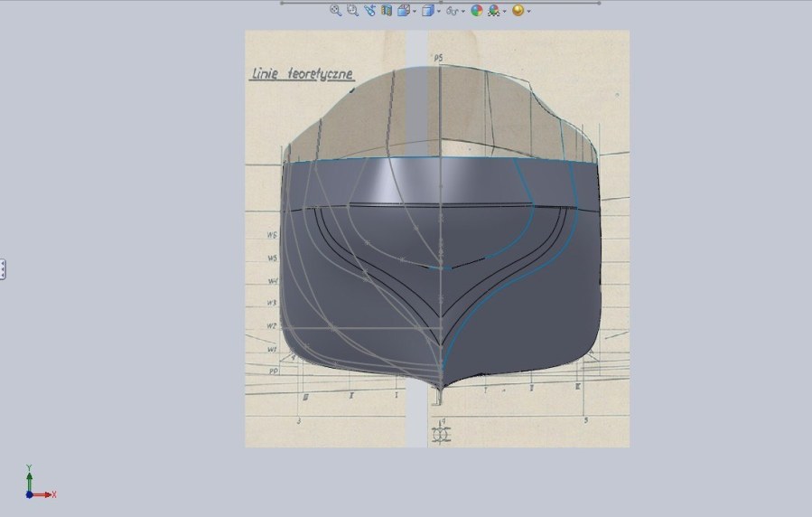This screenshot has height=517, width=812.
Task: Expand the Hide/Show Items dropdown arrow
Action: coord(462,12)
